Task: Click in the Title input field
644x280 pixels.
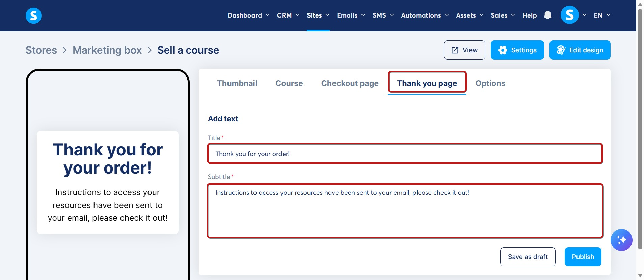Action: [405, 154]
